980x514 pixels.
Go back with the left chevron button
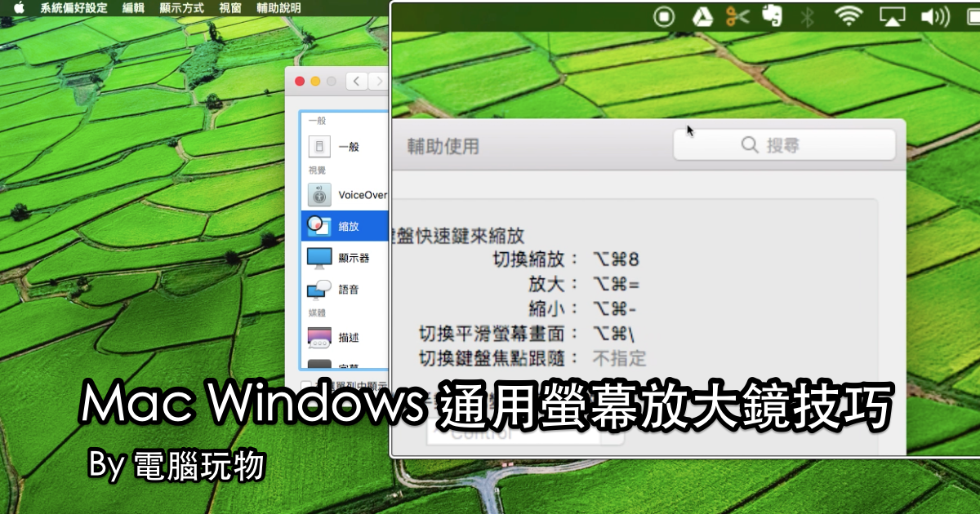click(356, 81)
